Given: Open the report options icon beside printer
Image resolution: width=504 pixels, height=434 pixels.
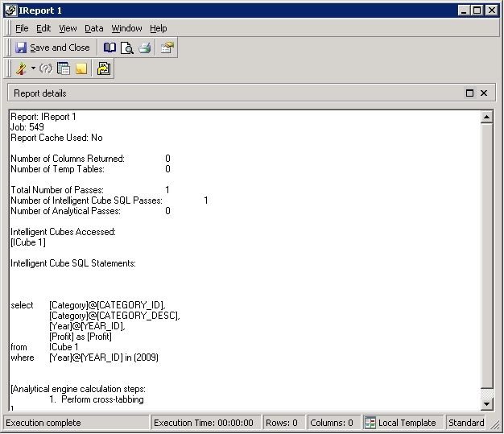Looking at the screenshot, I should coord(167,48).
